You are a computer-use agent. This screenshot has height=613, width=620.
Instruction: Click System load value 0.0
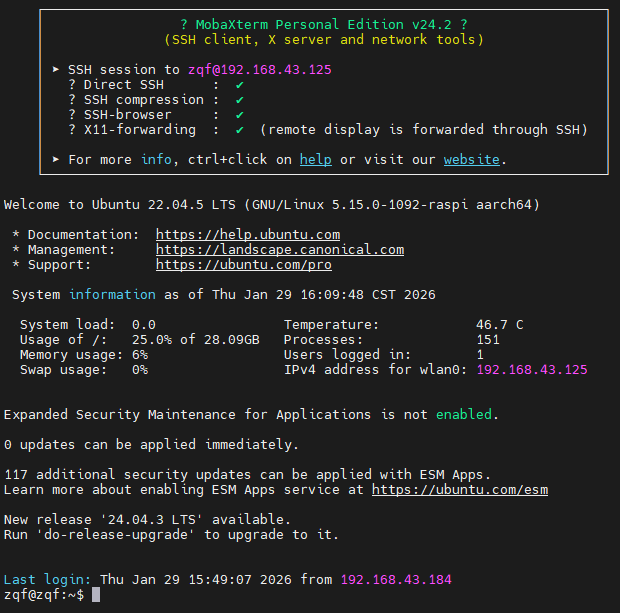tap(144, 325)
